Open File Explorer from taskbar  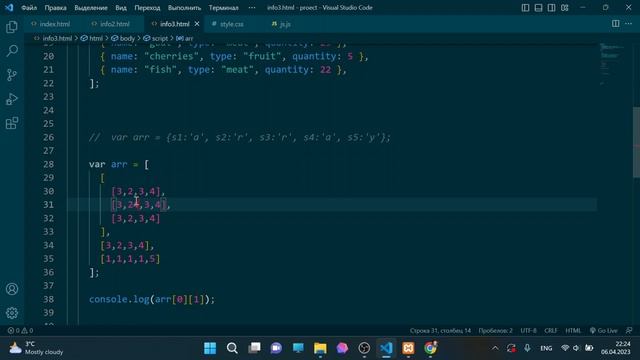320,348
